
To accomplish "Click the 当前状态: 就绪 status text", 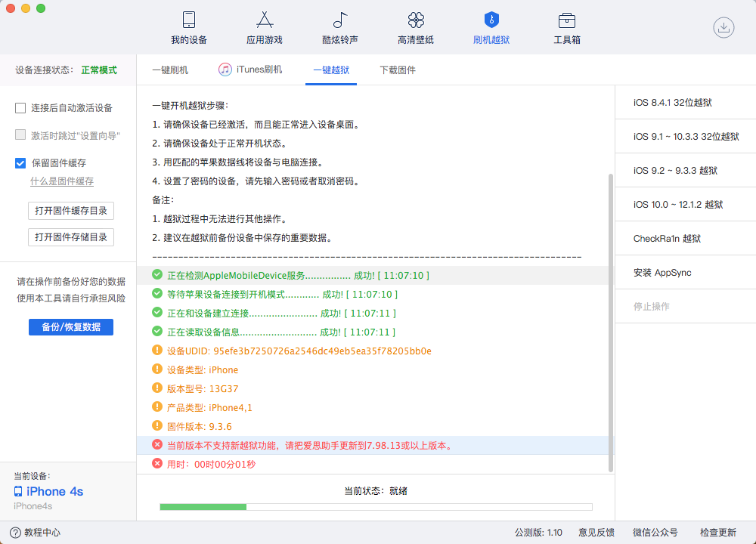I will point(376,491).
